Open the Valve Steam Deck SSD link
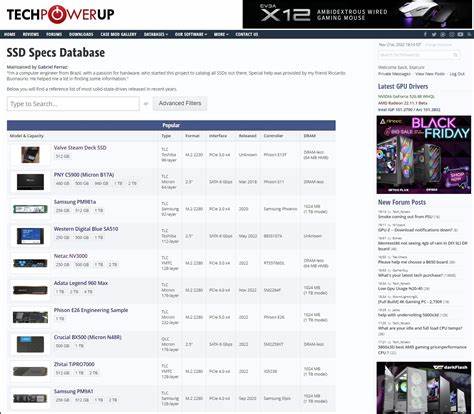This screenshot has height=414, width=474. point(80,148)
